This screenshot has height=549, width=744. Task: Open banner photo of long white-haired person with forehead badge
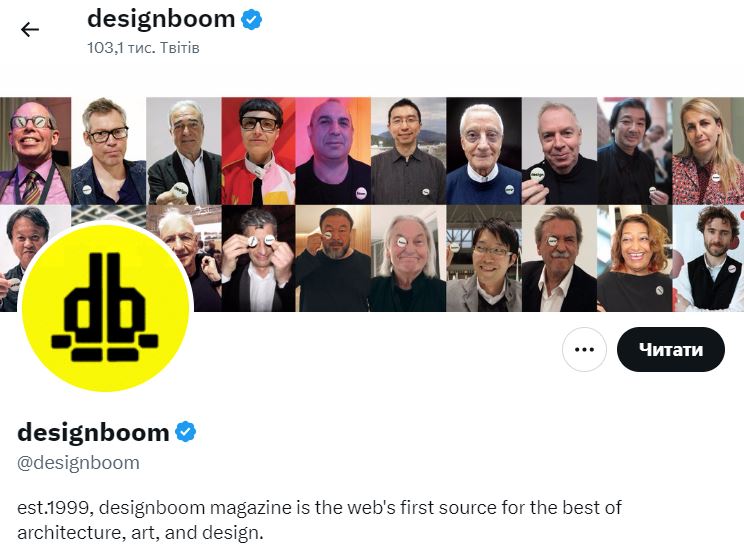tap(409, 259)
